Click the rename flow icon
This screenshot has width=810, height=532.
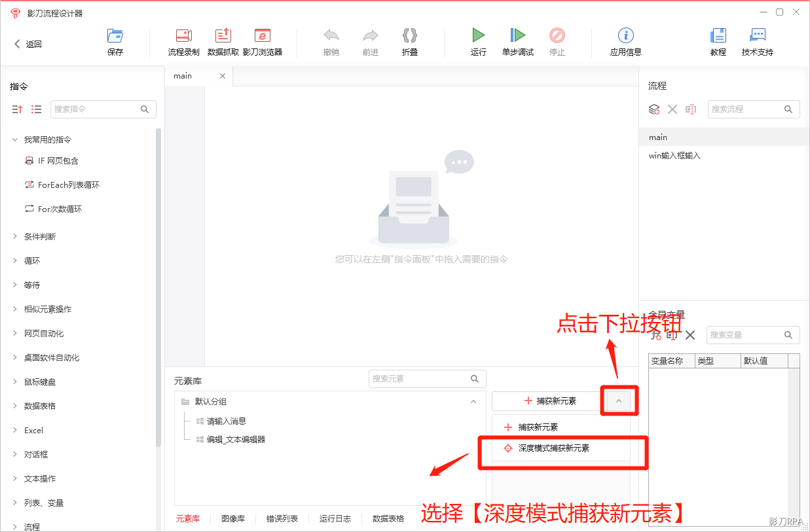pyautogui.click(x=691, y=109)
